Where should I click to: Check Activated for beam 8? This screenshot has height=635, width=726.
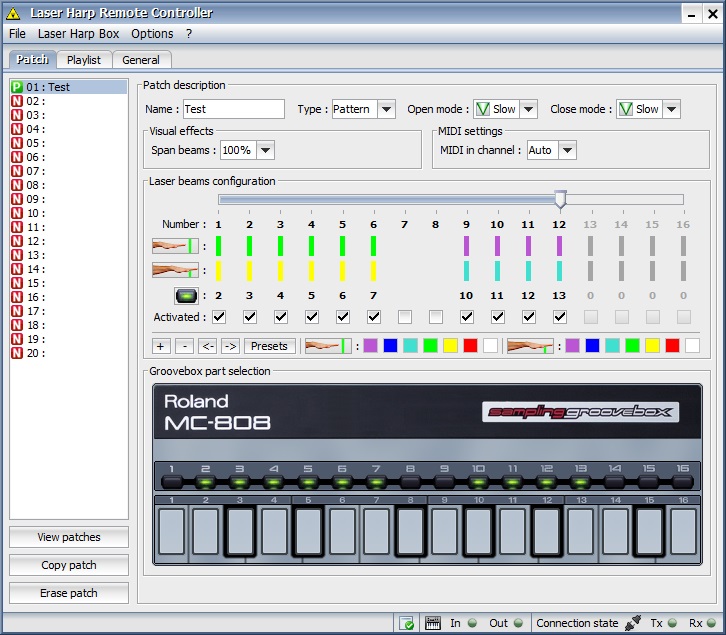(x=436, y=317)
